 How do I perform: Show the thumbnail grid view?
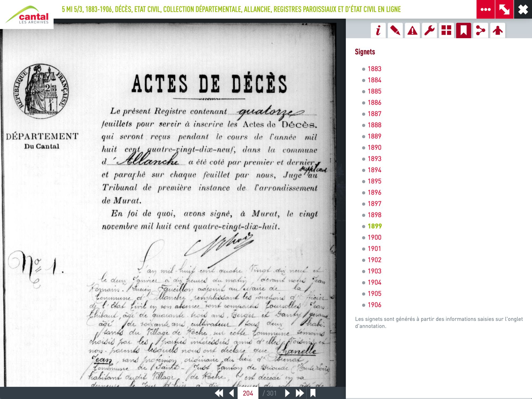point(446,30)
